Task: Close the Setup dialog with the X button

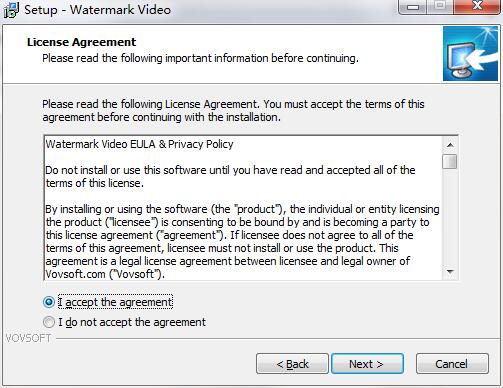Action: coord(477,6)
